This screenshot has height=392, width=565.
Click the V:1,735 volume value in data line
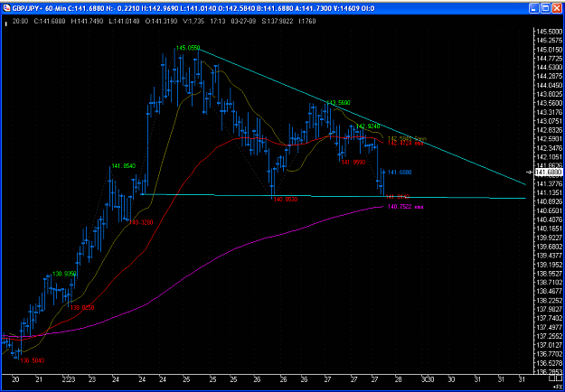click(193, 22)
